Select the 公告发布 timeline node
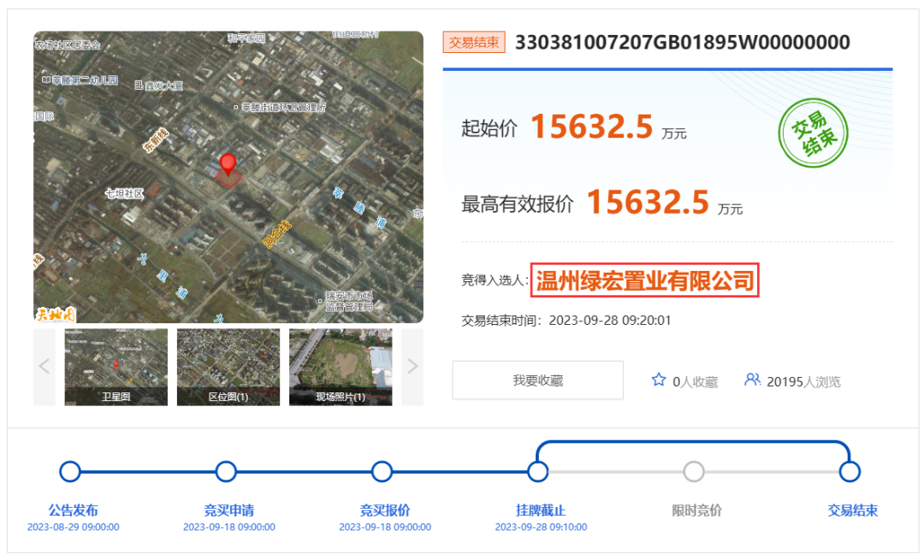924x560 pixels. point(70,472)
